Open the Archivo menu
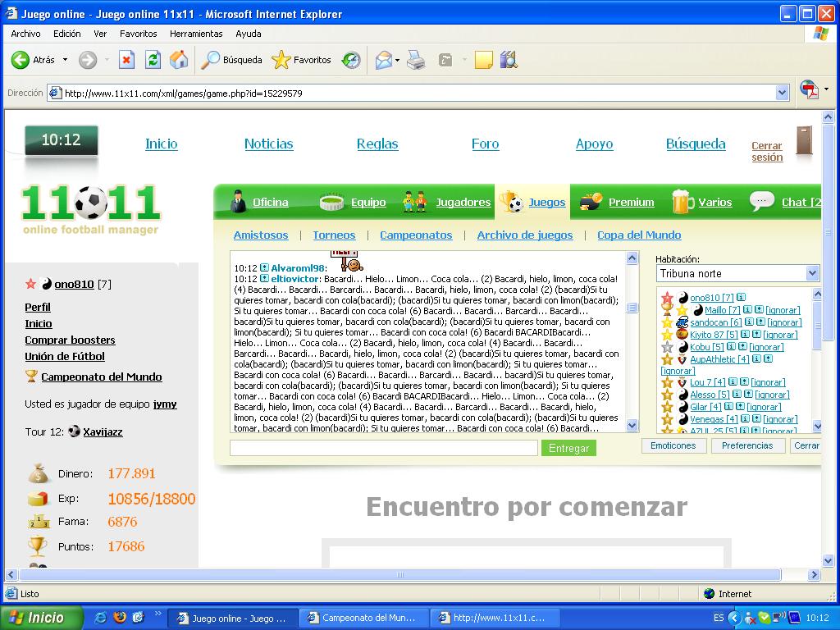The height and width of the screenshot is (630, 840). pyautogui.click(x=25, y=33)
